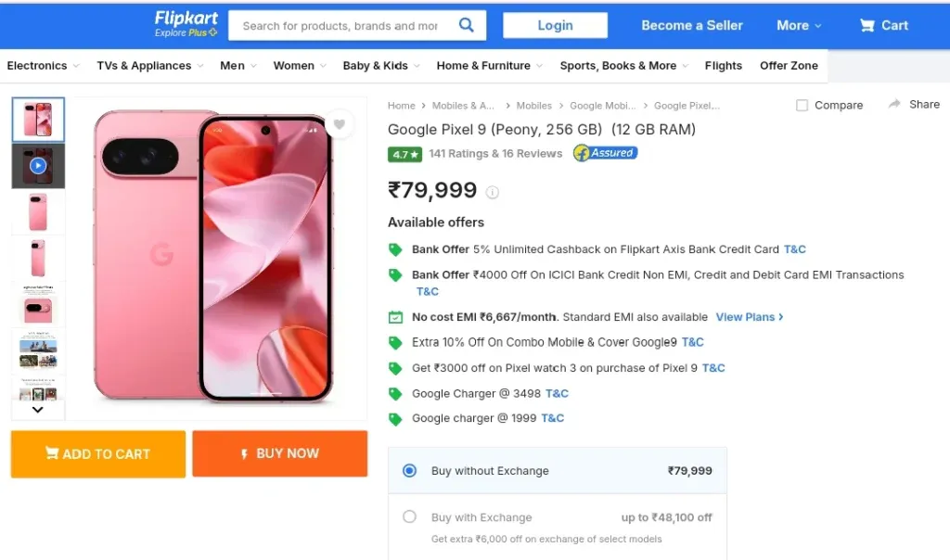950x560 pixels.
Task: Add phone to wishlist with heart icon
Action: pos(340,124)
